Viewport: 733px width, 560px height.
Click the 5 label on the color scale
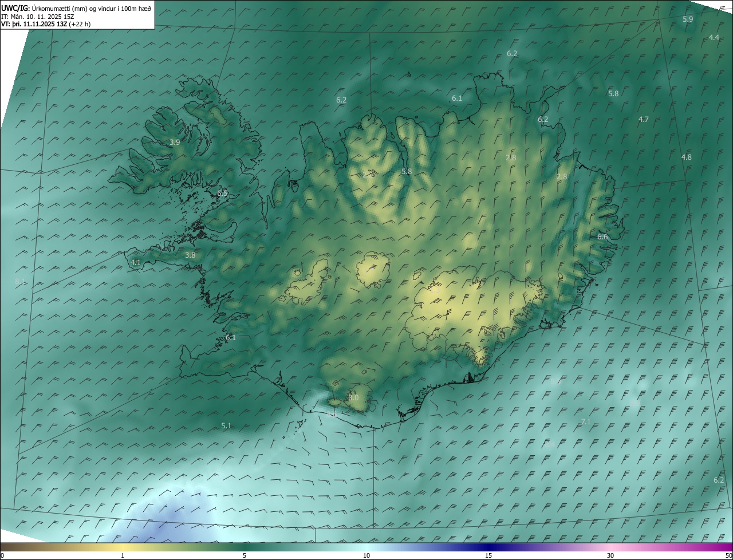click(245, 555)
